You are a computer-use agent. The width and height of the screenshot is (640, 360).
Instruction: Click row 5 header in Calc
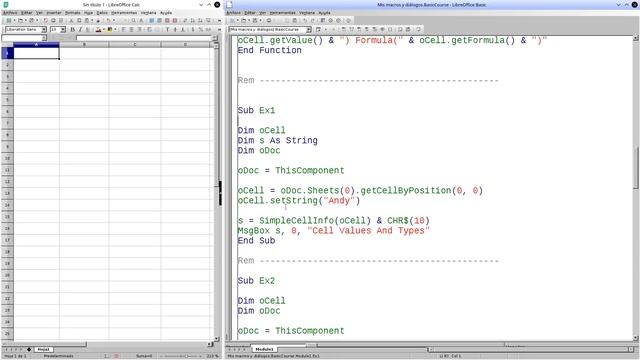7,100
